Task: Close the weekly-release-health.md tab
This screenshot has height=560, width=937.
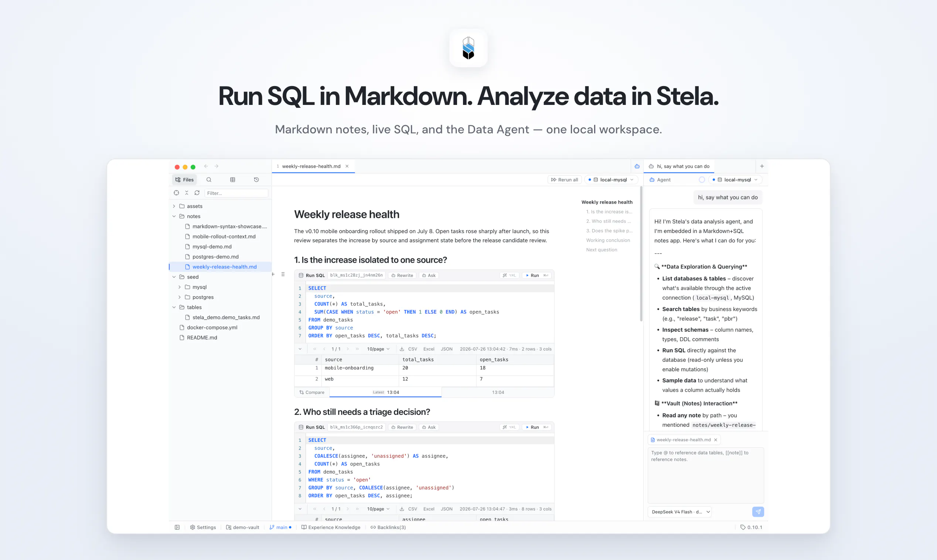Action: click(347, 166)
